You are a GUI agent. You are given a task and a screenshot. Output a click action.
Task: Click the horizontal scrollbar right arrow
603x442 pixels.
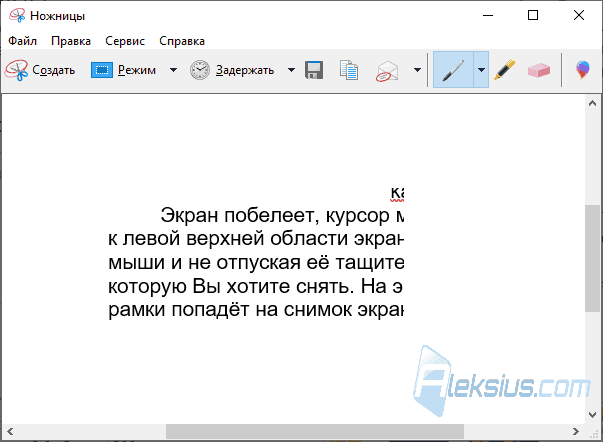[576, 431]
